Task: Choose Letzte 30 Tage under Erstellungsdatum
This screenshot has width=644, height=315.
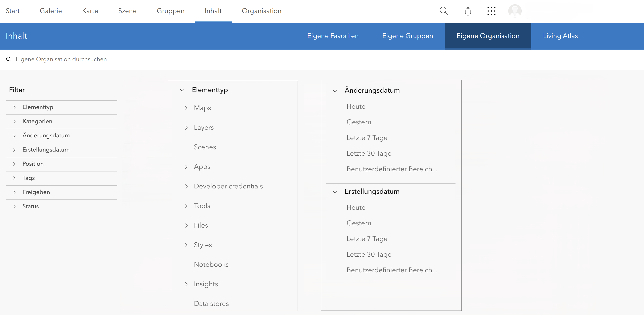Action: click(x=369, y=254)
